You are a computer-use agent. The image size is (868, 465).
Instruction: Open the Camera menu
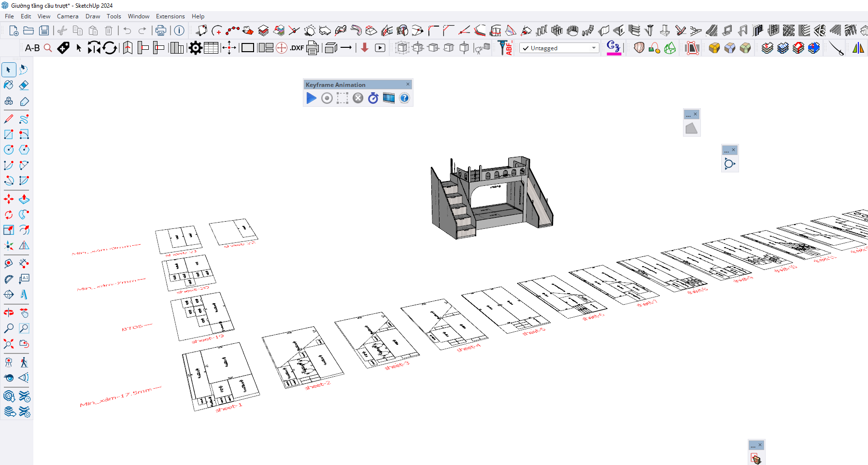[67, 16]
